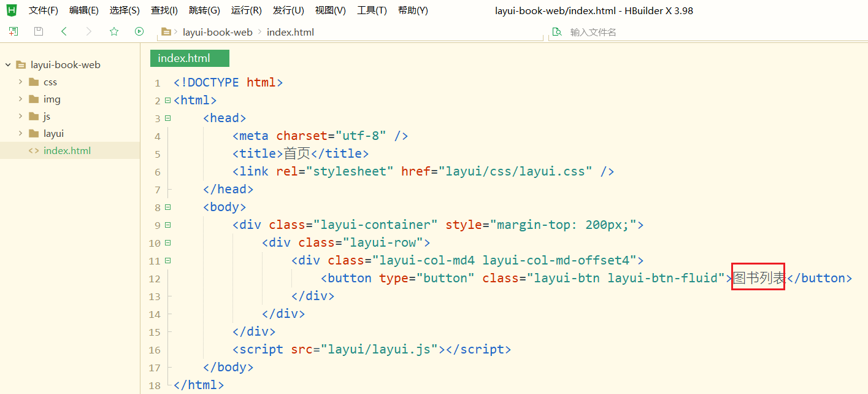Click "utf-8" charset value on line 4
Image resolution: width=868 pixels, height=394 pixels.
pyautogui.click(x=361, y=136)
